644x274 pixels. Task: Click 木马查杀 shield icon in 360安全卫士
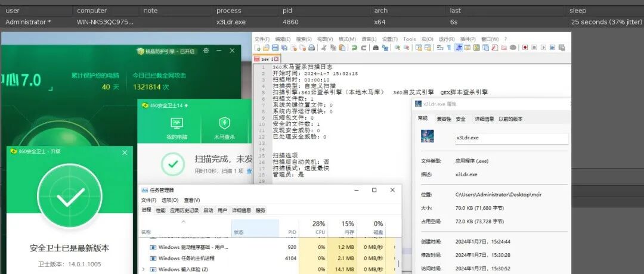[x=224, y=123]
